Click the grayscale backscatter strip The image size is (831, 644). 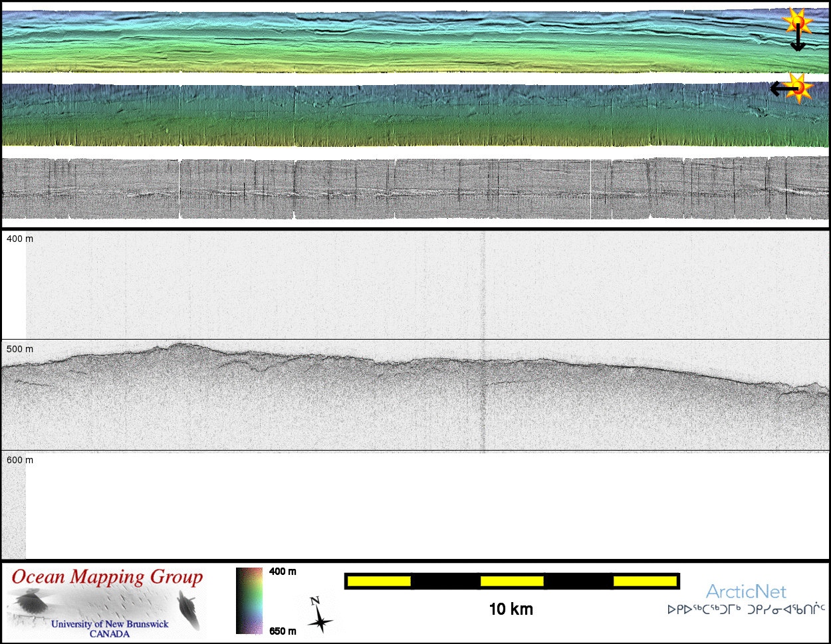(415, 189)
